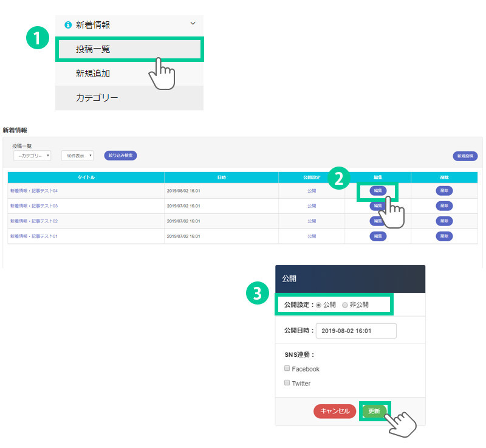
Task: Collapse the 新着情報 menu chevron
Action: [x=193, y=24]
